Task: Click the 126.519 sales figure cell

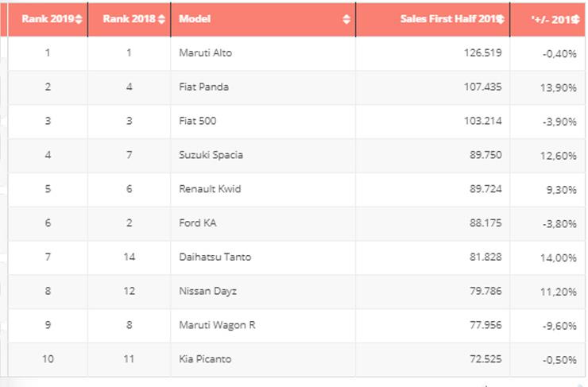Action: coord(482,53)
